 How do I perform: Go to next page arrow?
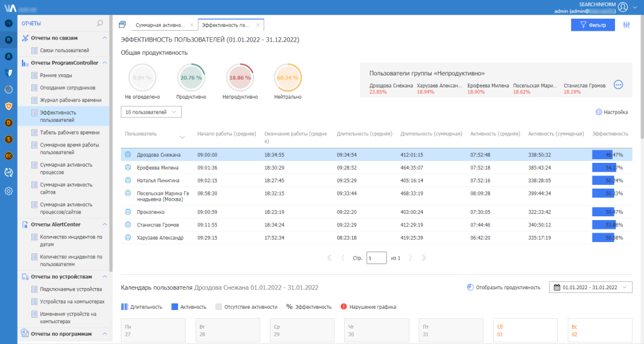point(410,258)
